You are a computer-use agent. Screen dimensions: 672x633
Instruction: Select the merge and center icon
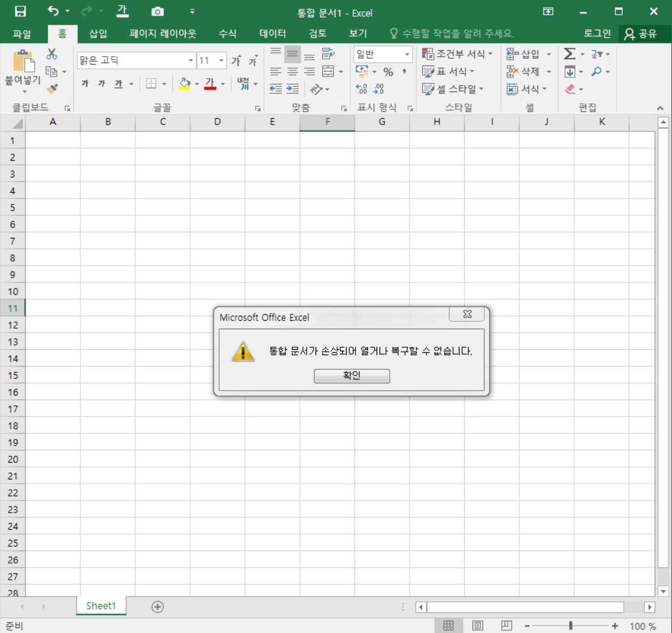[329, 72]
